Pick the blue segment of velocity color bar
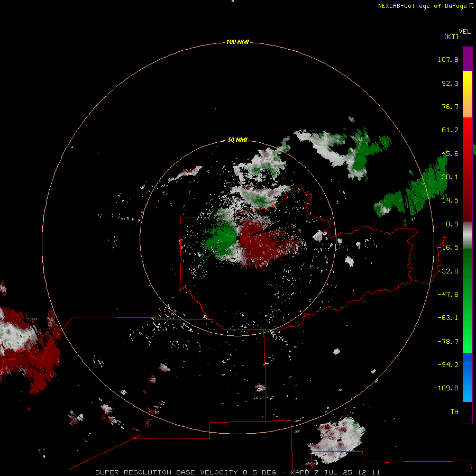The height and width of the screenshot is (476, 476). click(x=467, y=377)
